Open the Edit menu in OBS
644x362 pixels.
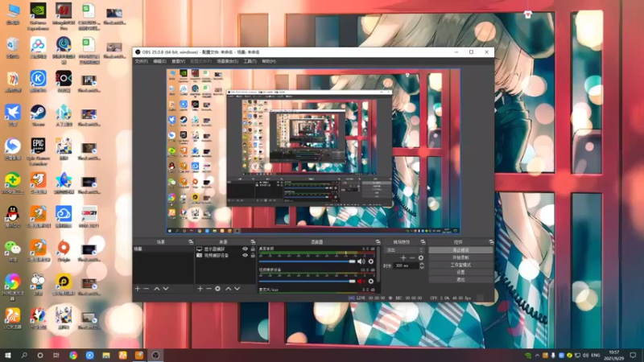click(x=159, y=61)
